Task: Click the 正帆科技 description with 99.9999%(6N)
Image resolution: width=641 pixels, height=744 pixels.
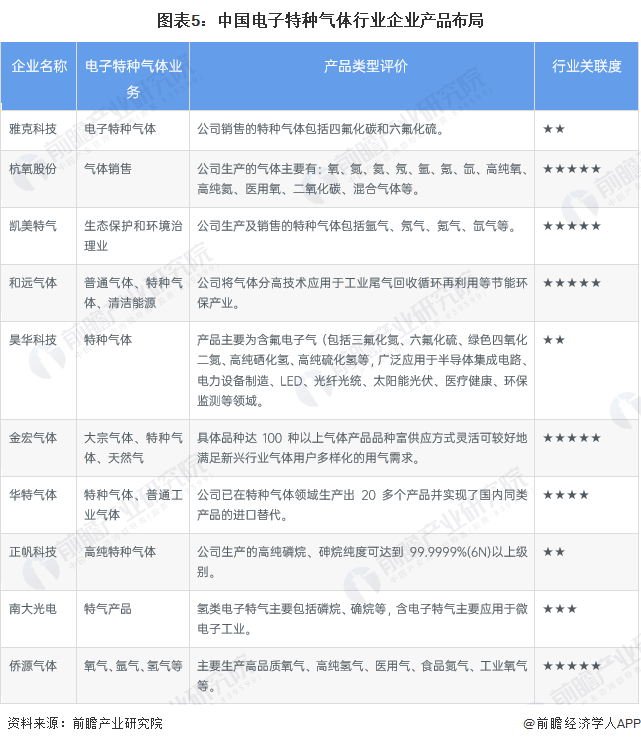Action: click(362, 562)
